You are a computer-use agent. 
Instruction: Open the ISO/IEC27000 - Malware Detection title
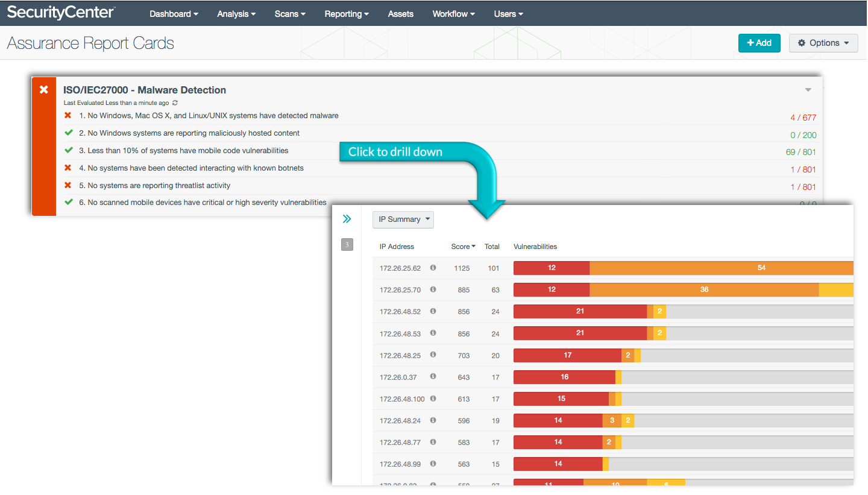(145, 90)
